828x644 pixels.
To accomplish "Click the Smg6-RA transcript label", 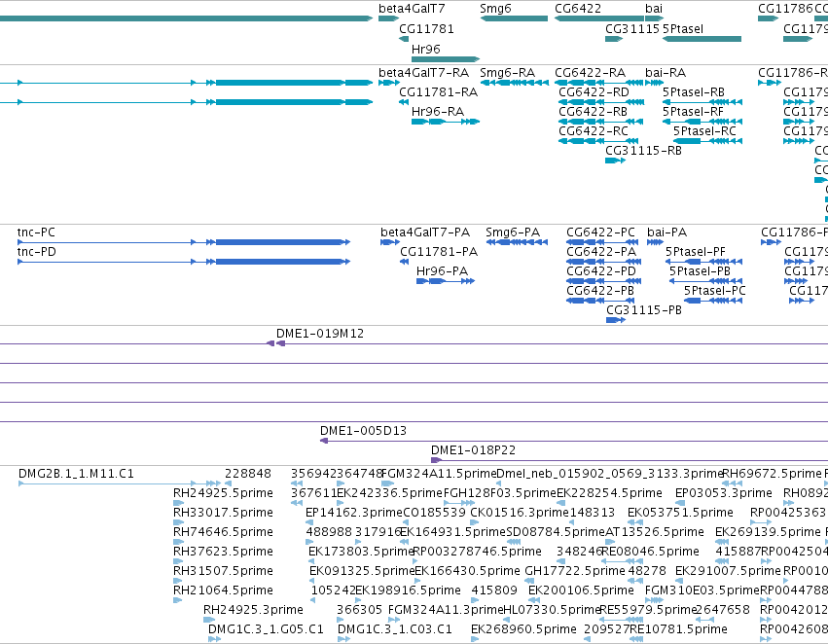I will coord(508,72).
